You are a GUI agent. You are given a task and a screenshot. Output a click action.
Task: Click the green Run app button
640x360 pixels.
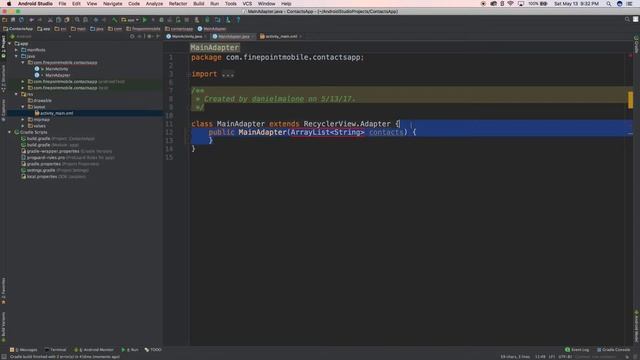144,20
